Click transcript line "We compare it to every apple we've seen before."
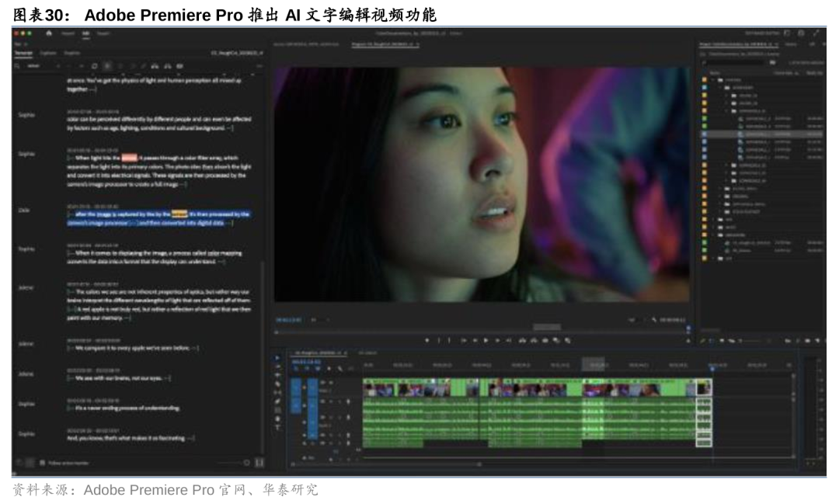Image resolution: width=839 pixels, height=504 pixels. pyautogui.click(x=133, y=348)
